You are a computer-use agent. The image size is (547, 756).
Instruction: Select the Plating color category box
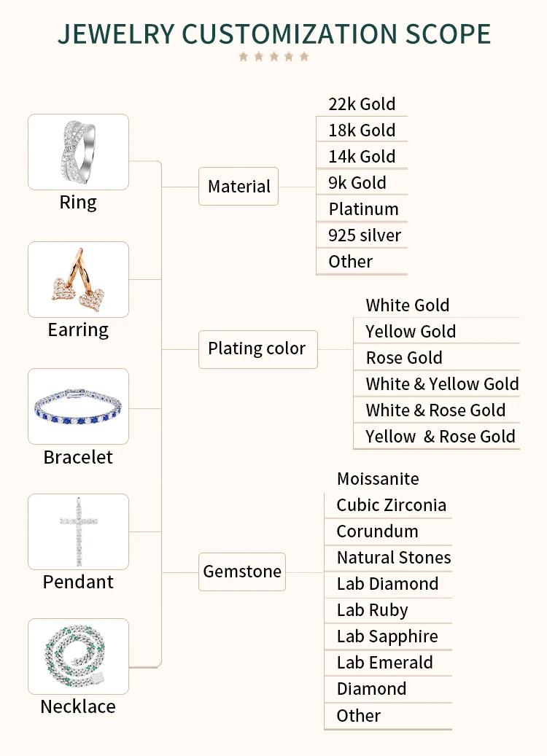257,348
